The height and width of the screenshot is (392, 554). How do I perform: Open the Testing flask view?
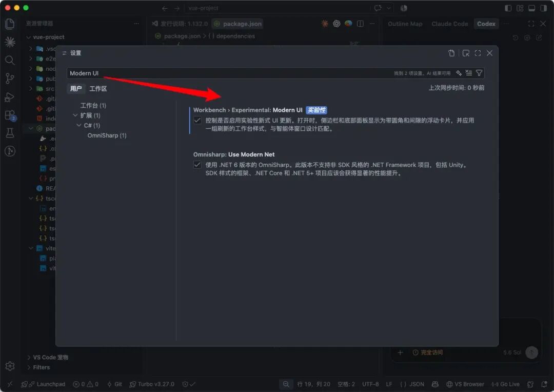tap(10, 133)
